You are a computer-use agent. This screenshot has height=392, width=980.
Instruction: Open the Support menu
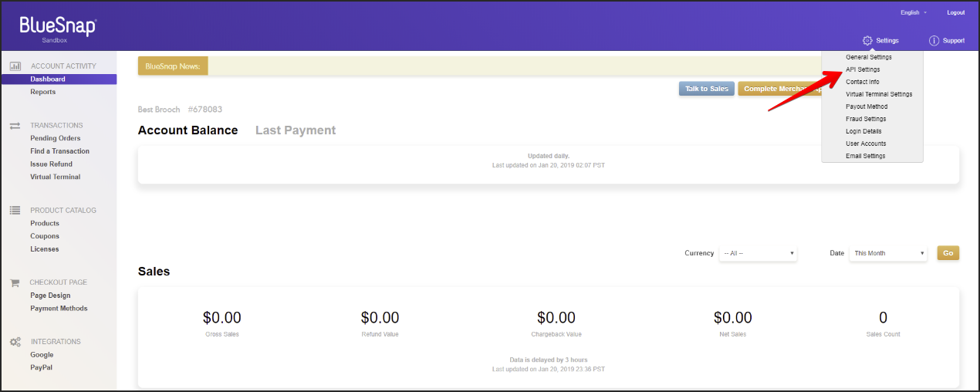947,40
